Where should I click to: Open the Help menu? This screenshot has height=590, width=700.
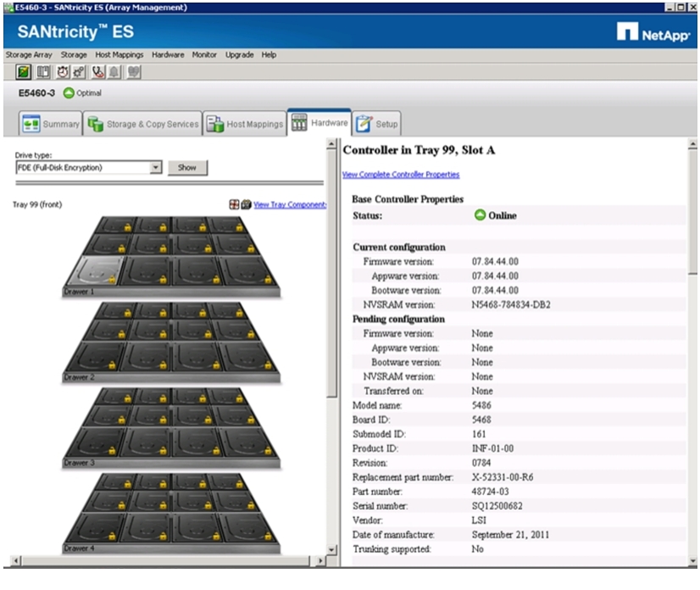pyautogui.click(x=269, y=55)
